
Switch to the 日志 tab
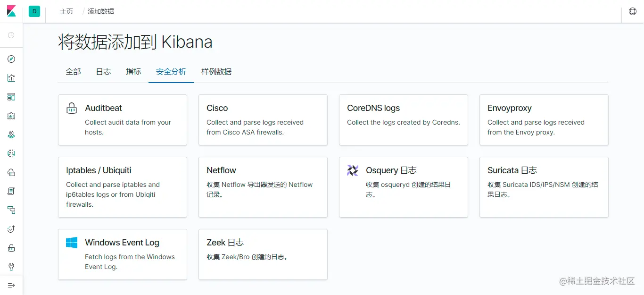pos(103,72)
